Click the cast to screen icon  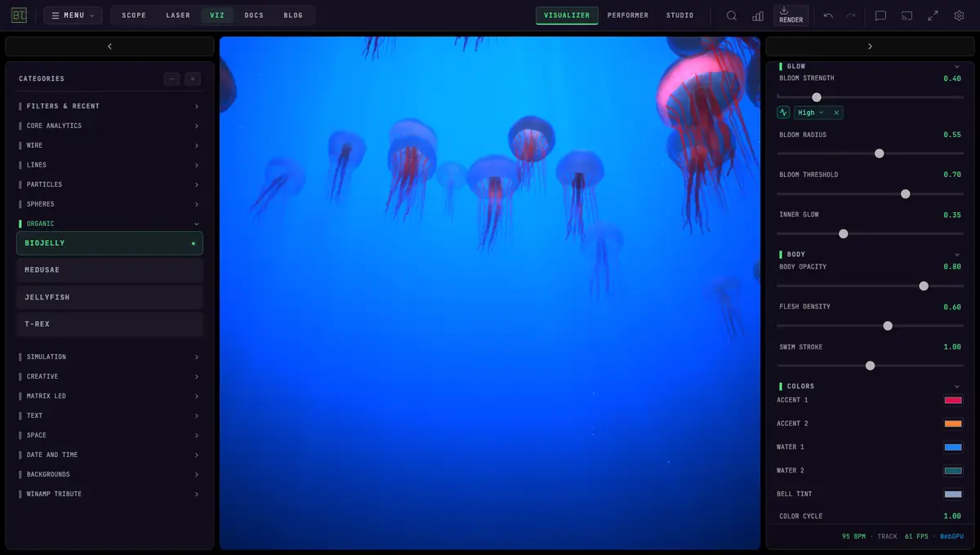point(906,16)
